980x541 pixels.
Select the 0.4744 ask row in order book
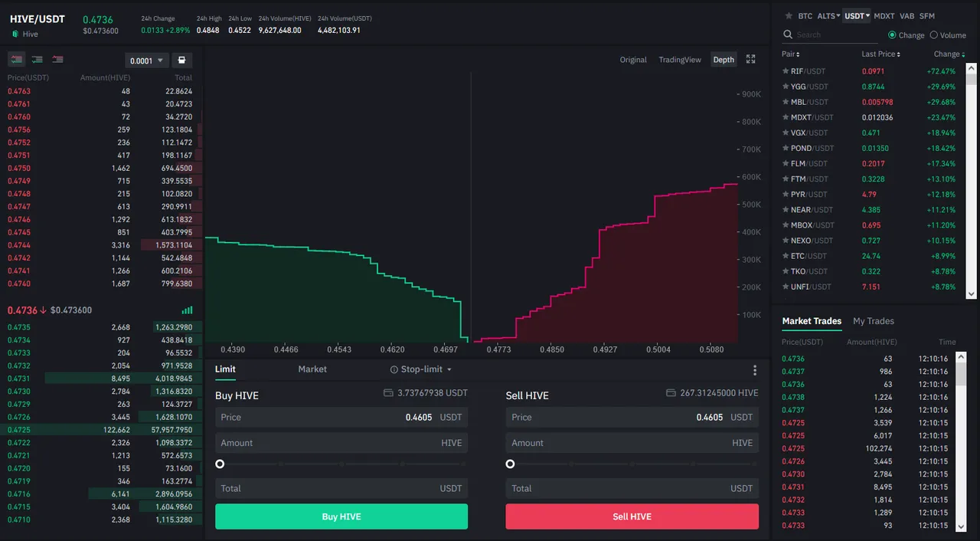pyautogui.click(x=101, y=245)
